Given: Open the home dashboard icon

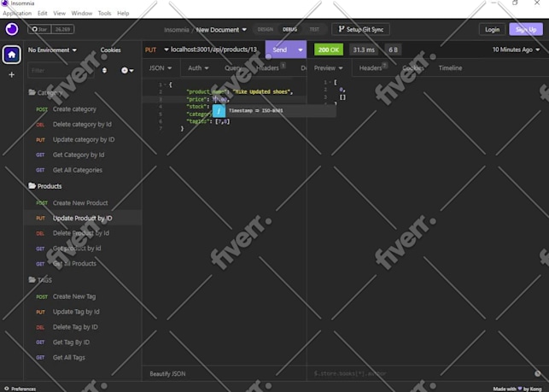Looking at the screenshot, I should pyautogui.click(x=12, y=55).
